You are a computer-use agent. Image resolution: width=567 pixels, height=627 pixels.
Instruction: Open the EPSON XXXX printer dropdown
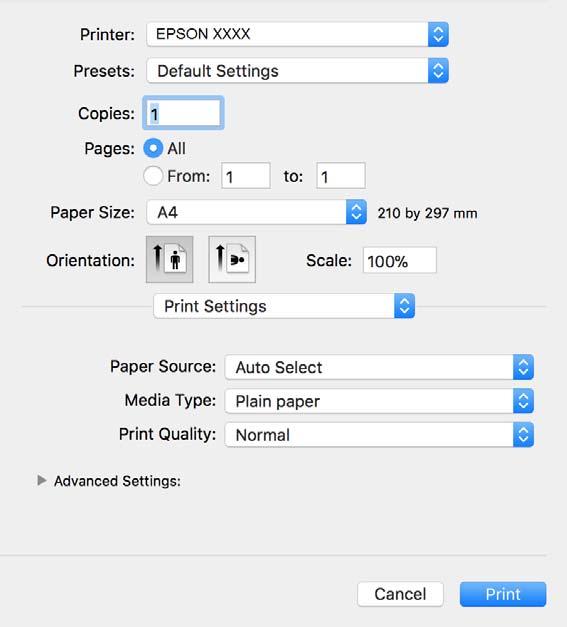click(x=297, y=34)
